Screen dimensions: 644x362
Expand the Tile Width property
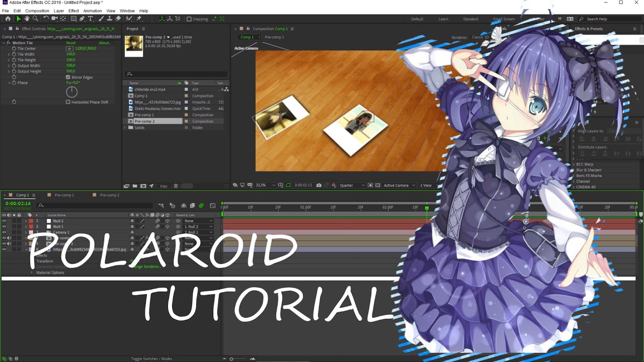(9, 54)
